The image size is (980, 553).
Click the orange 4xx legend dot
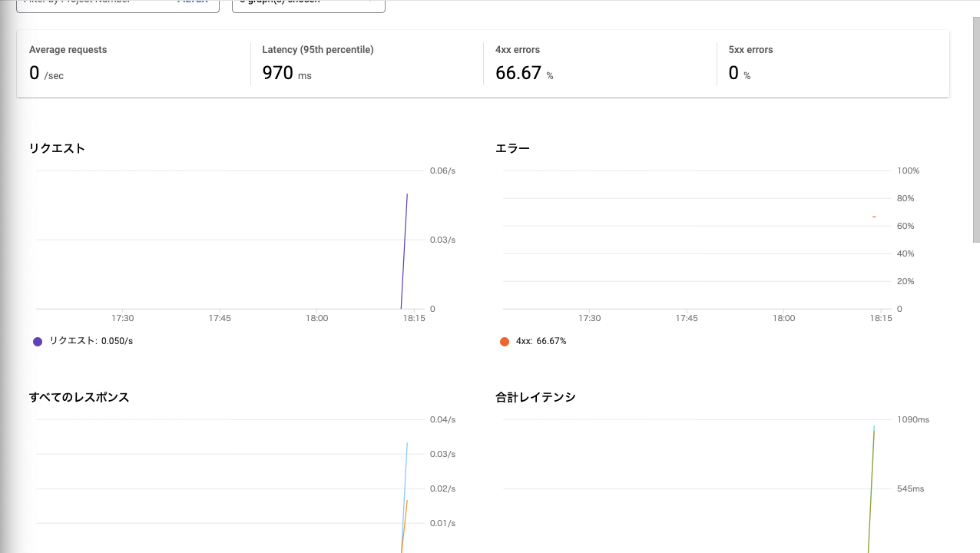(505, 341)
